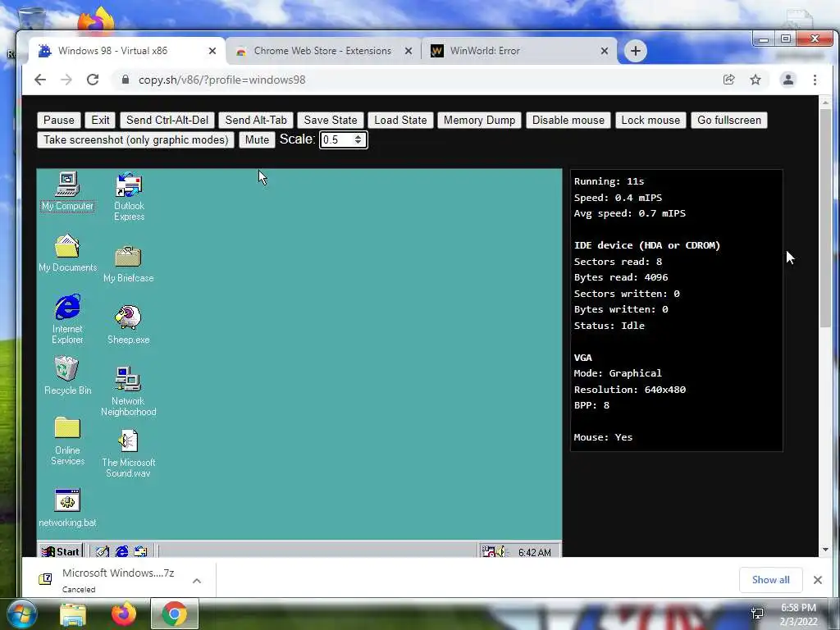Click Windows 98 tray volume icon

(500, 551)
